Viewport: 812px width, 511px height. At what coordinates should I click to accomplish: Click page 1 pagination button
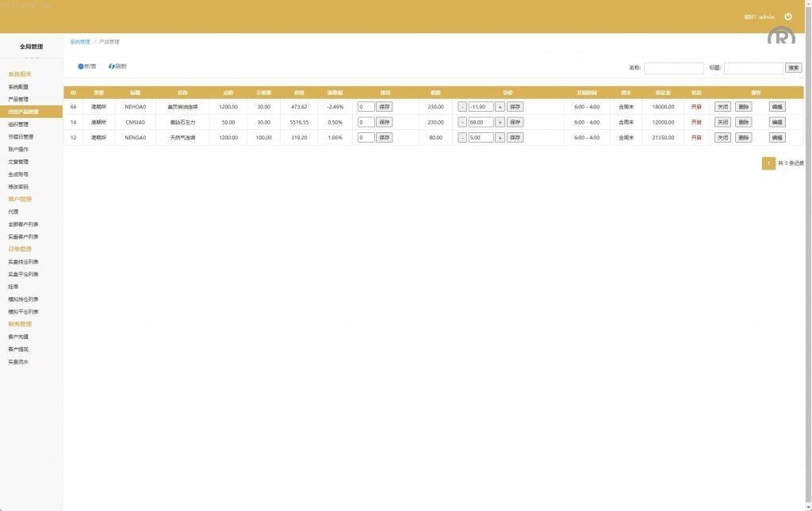coord(768,163)
